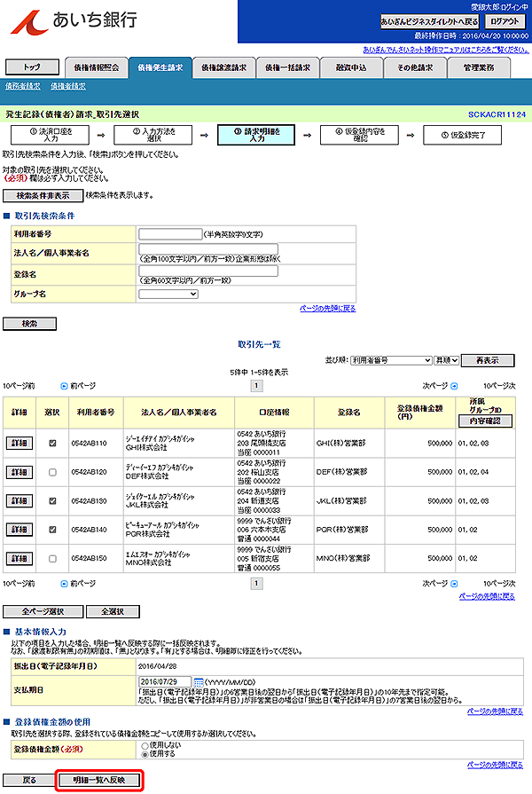This screenshot has width=532, height=794.
Task: Click the 明細一覧へ反映 button
Action: (99, 781)
